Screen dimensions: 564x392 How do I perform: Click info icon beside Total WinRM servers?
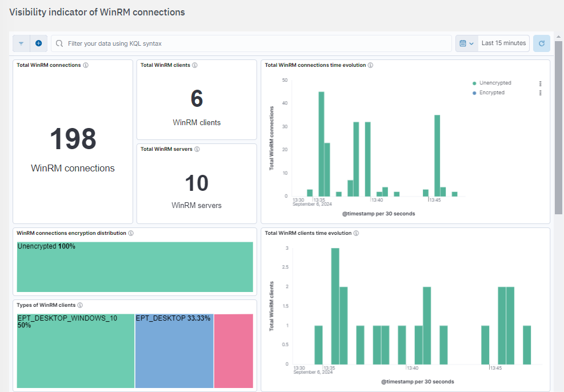(x=197, y=149)
